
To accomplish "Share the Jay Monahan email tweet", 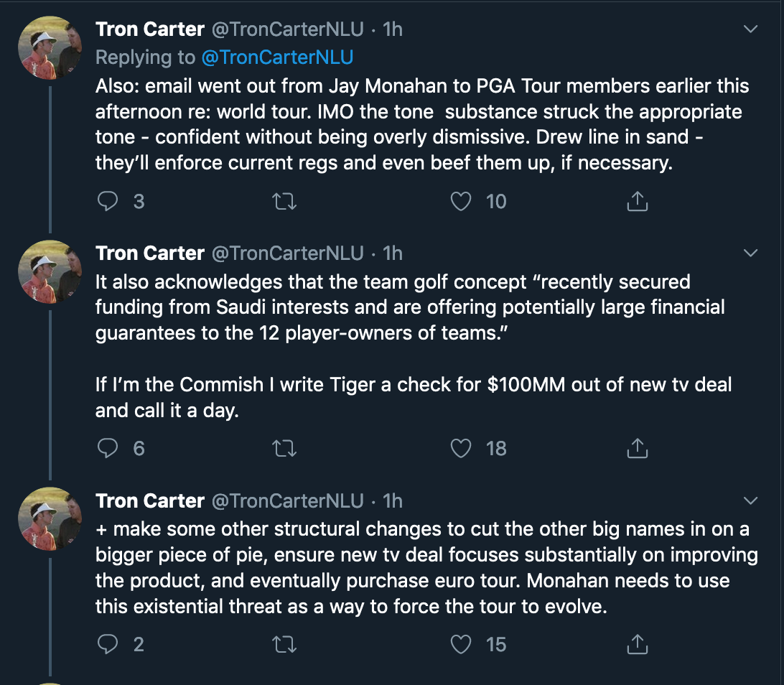I will (637, 202).
